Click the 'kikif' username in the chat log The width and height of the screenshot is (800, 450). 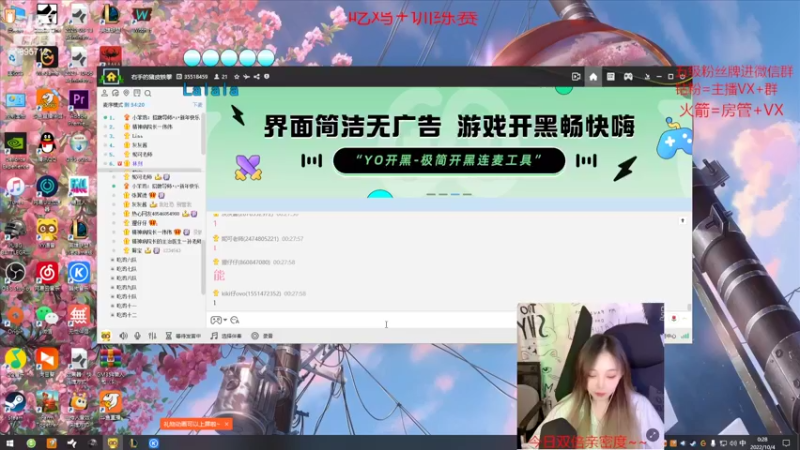tap(251, 293)
